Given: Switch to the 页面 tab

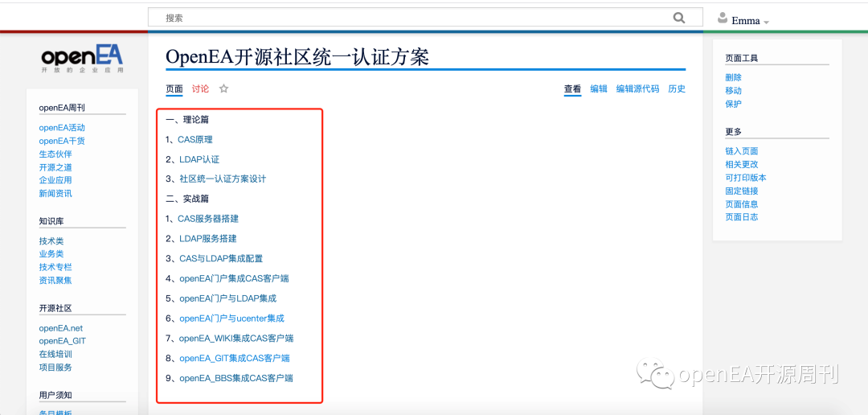Looking at the screenshot, I should (x=174, y=88).
